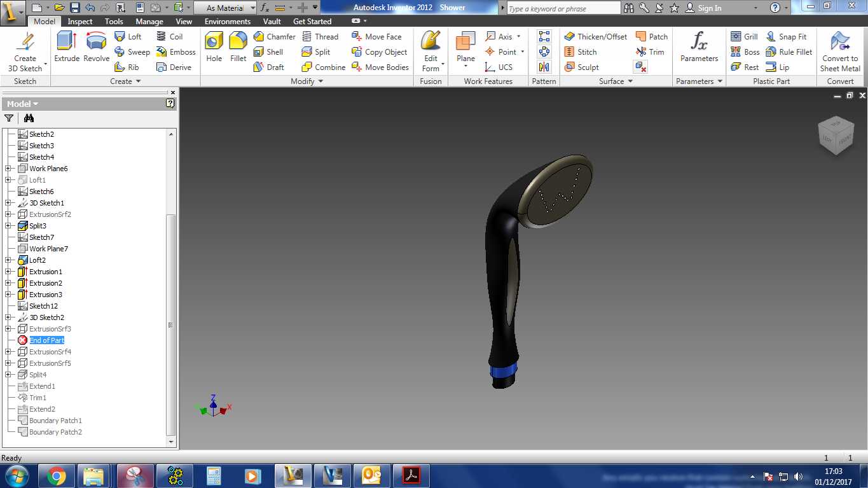Expand the Extrusion1 node
This screenshot has width=868, height=488.
point(8,272)
